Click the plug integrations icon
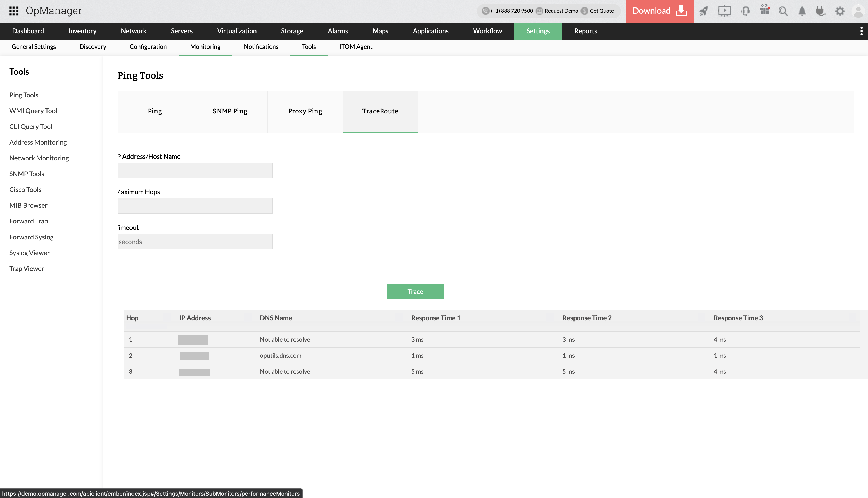 point(820,11)
